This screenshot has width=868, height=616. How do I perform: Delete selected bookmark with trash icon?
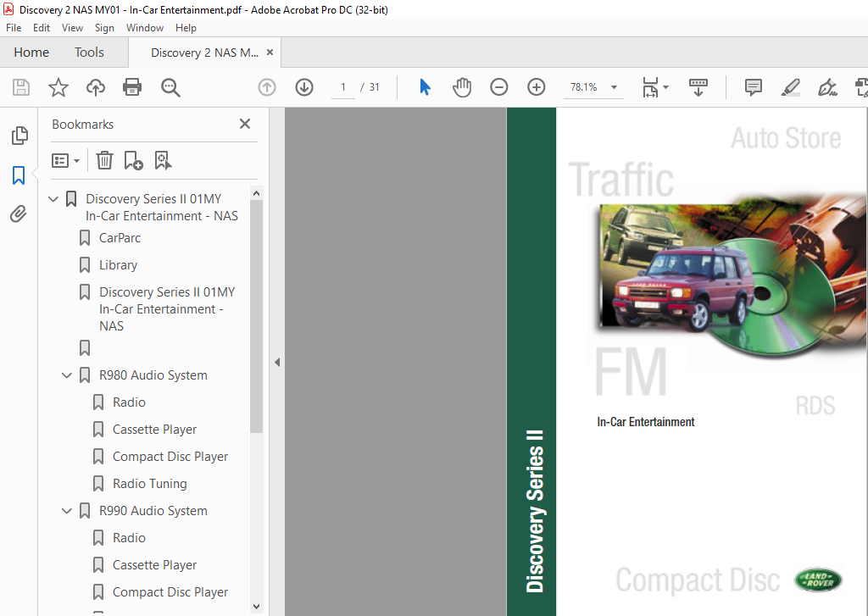[104, 160]
